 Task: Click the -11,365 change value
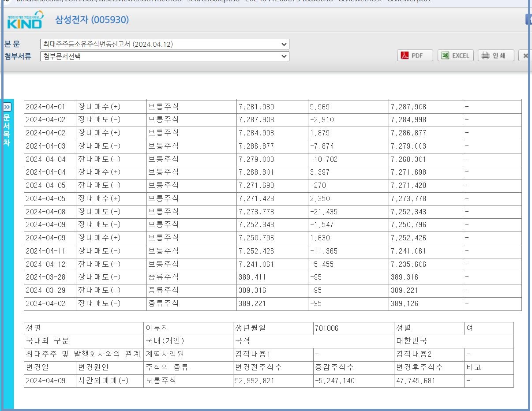(x=324, y=251)
